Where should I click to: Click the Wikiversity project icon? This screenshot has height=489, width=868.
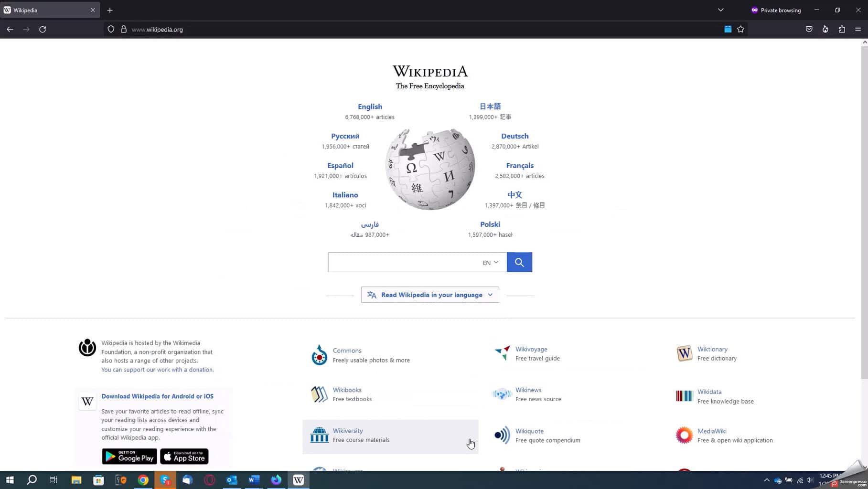pos(319,435)
